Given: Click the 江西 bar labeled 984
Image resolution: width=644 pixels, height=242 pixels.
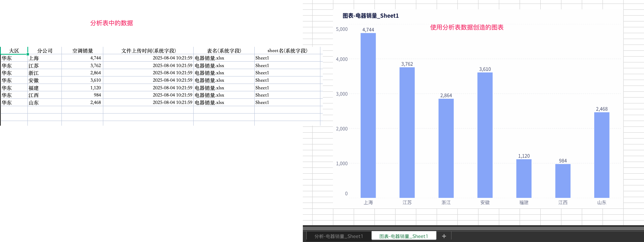Looking at the screenshot, I should tap(563, 181).
